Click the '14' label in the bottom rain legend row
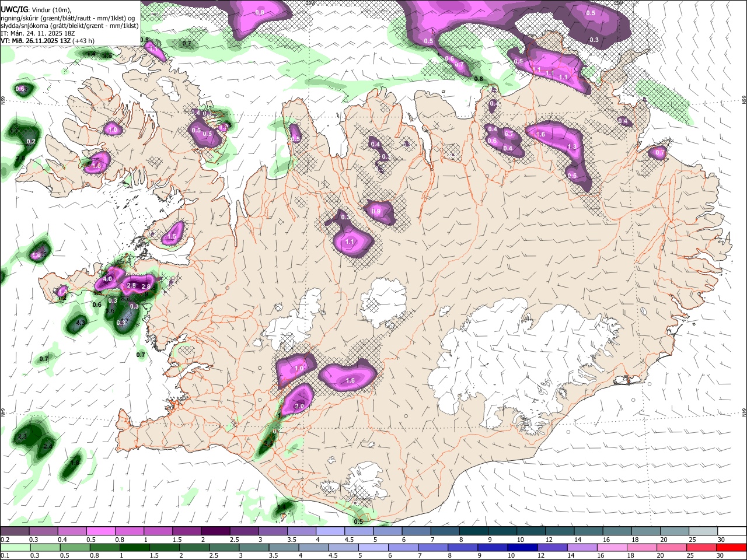Screen dimensions: 747x560 point(570,556)
